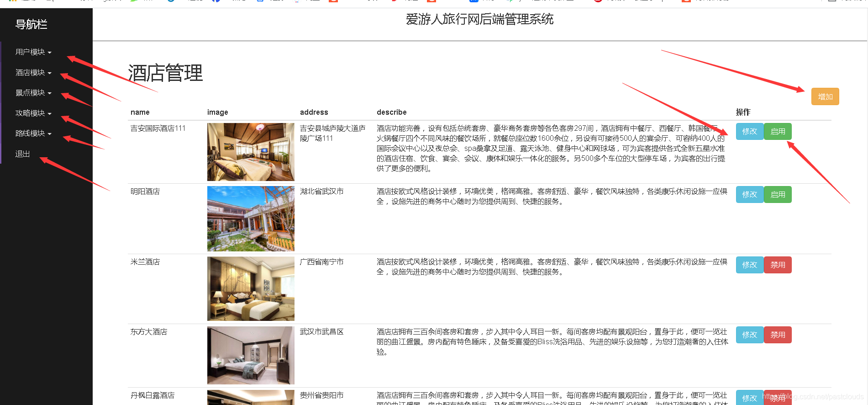Screen dimensions: 868x405
Task: Click the address column header
Action: click(314, 112)
